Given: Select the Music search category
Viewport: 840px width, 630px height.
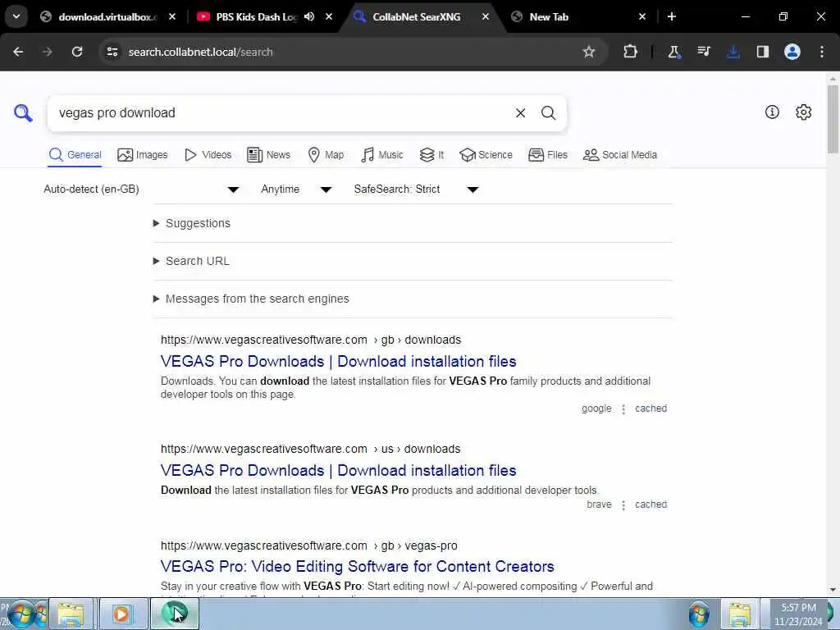Looking at the screenshot, I should 382,155.
